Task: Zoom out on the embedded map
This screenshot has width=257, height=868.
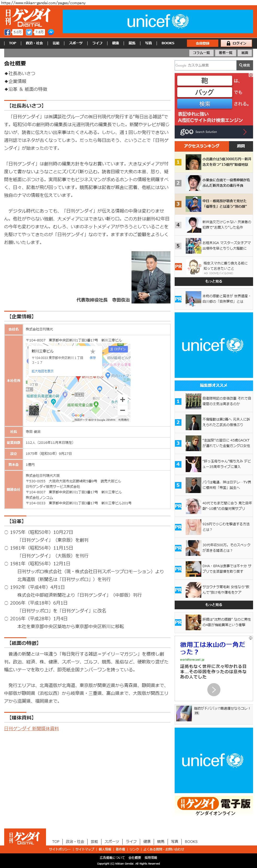Action: [x=122, y=410]
